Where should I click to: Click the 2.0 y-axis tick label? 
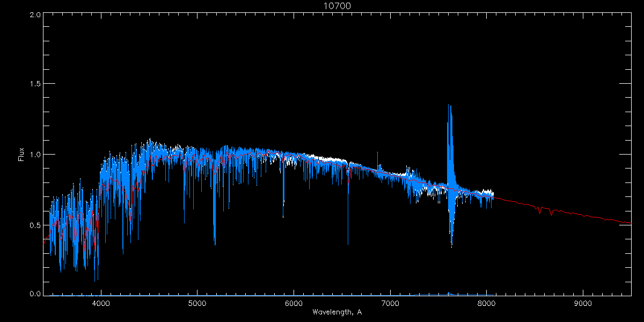(x=35, y=14)
